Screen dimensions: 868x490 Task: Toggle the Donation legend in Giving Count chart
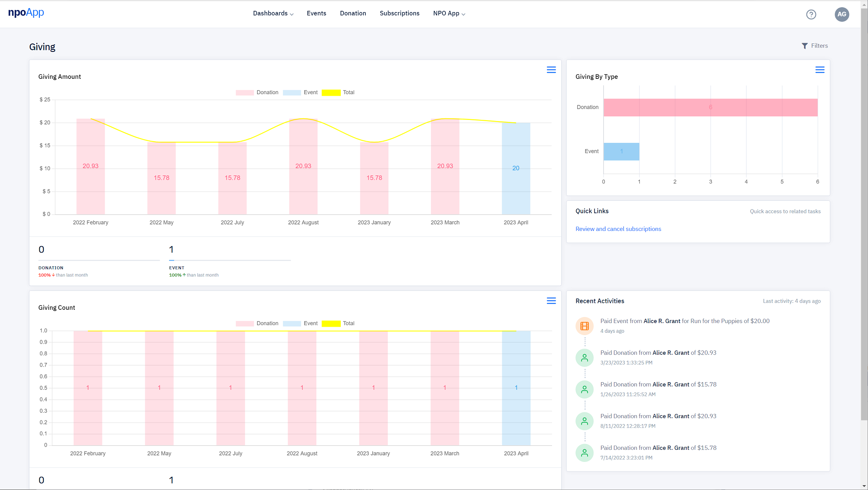[257, 323]
